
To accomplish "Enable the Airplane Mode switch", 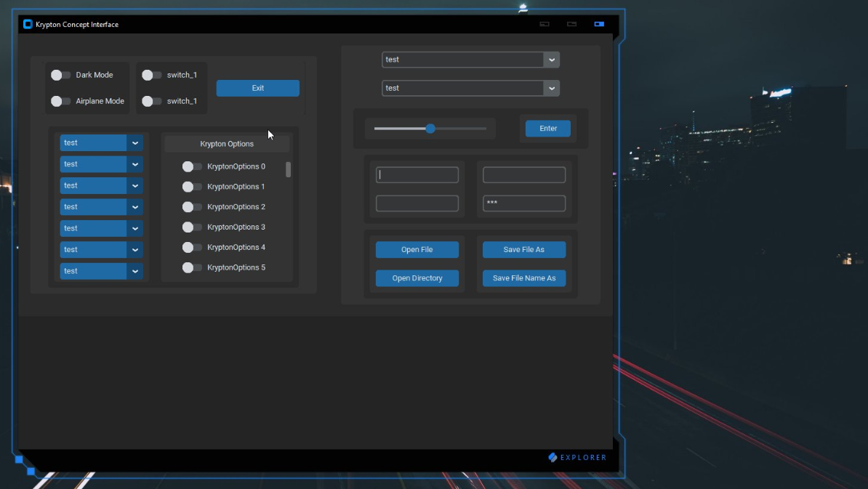I will [x=60, y=101].
